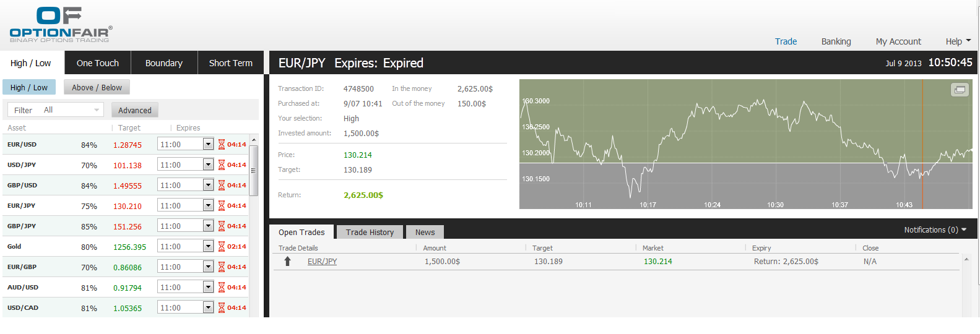Open the One Touch tab
The height and width of the screenshot is (334, 980).
[98, 63]
